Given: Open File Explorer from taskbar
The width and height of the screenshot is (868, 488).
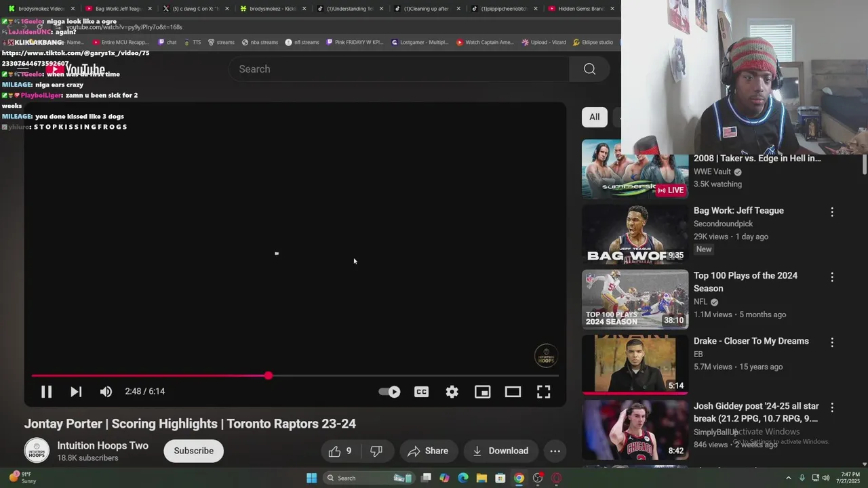Looking at the screenshot, I should tap(481, 478).
